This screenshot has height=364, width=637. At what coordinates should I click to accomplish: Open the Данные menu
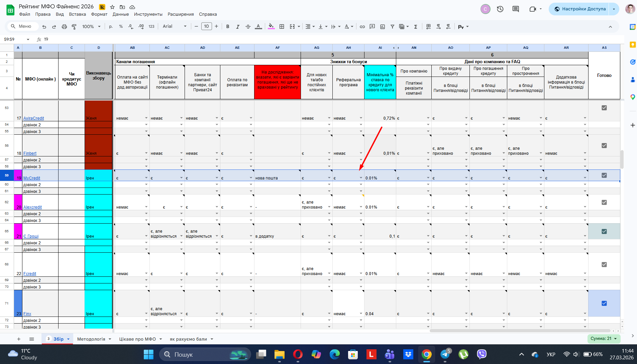tap(120, 14)
